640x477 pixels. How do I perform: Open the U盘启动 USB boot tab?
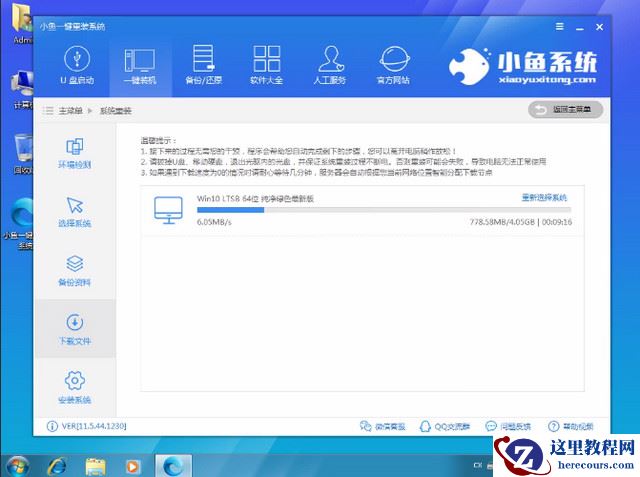(x=77, y=65)
